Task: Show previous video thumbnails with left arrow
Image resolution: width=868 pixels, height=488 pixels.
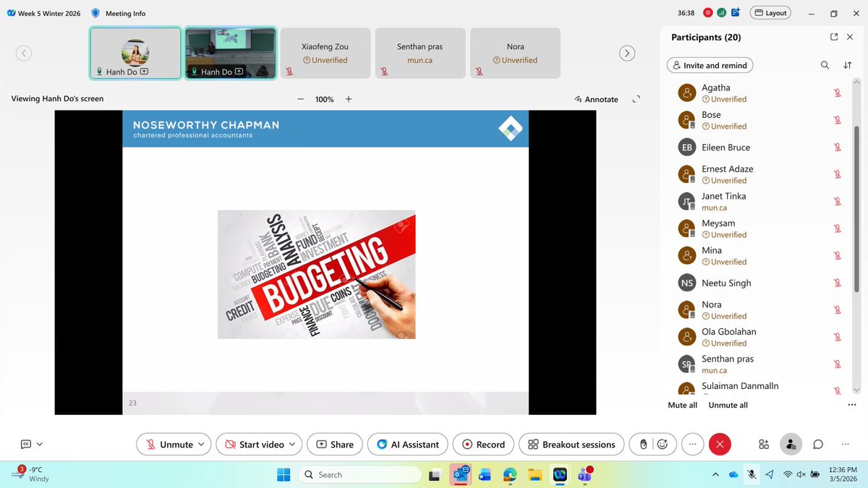Action: pos(24,53)
